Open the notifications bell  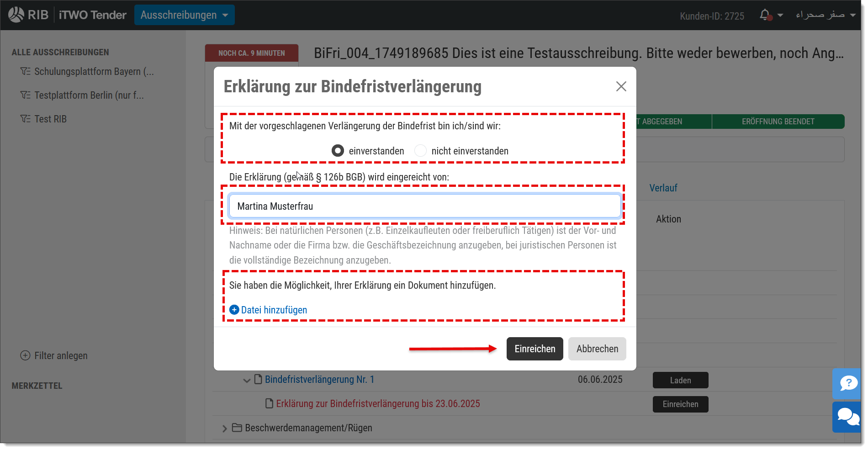pos(765,15)
